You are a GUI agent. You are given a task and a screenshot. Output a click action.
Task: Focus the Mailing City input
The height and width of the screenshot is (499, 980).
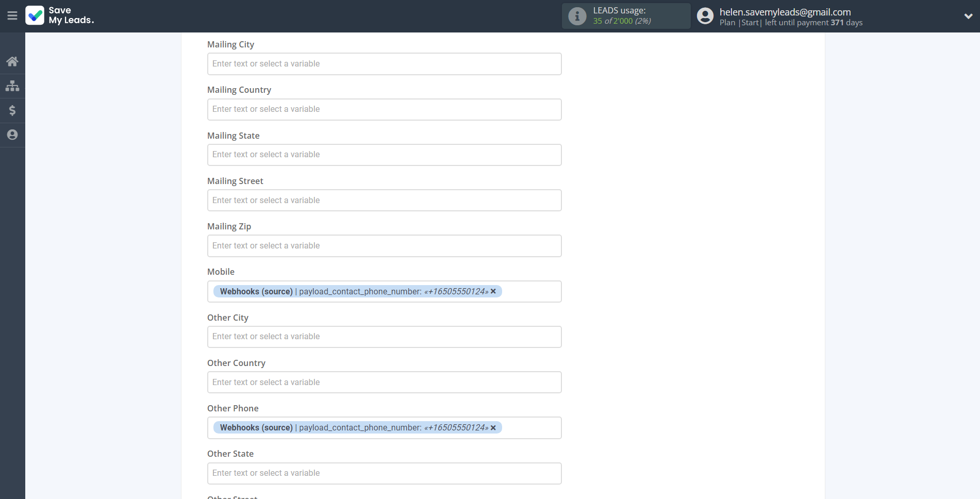pyautogui.click(x=385, y=64)
